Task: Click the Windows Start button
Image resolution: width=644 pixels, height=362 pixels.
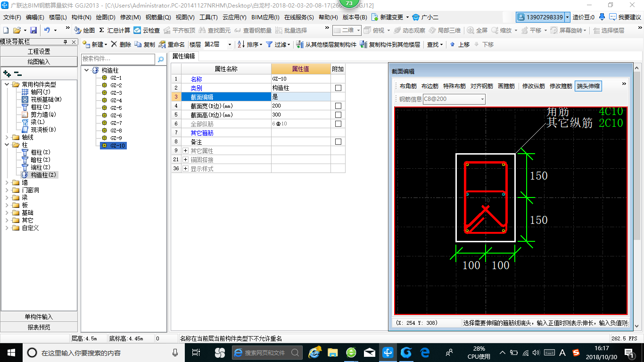Action: [x=11, y=352]
